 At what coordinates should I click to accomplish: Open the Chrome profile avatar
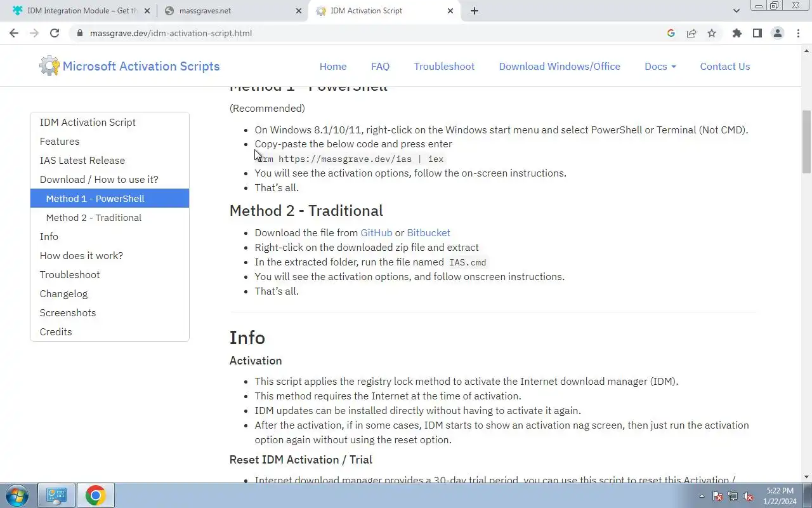(777, 33)
